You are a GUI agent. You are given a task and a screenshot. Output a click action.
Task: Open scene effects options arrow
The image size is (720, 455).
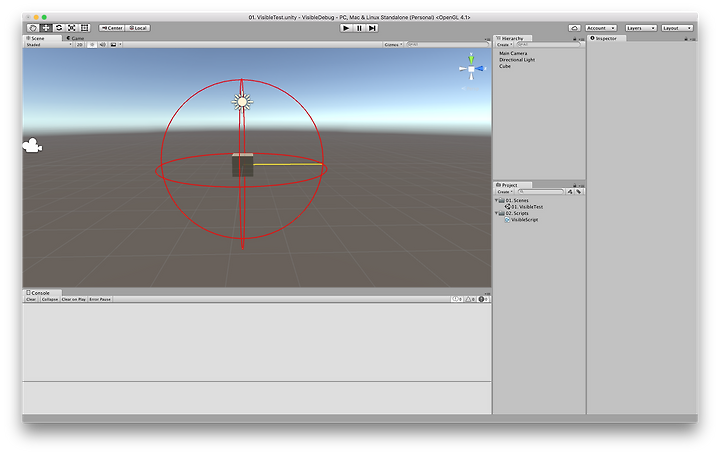coord(120,45)
